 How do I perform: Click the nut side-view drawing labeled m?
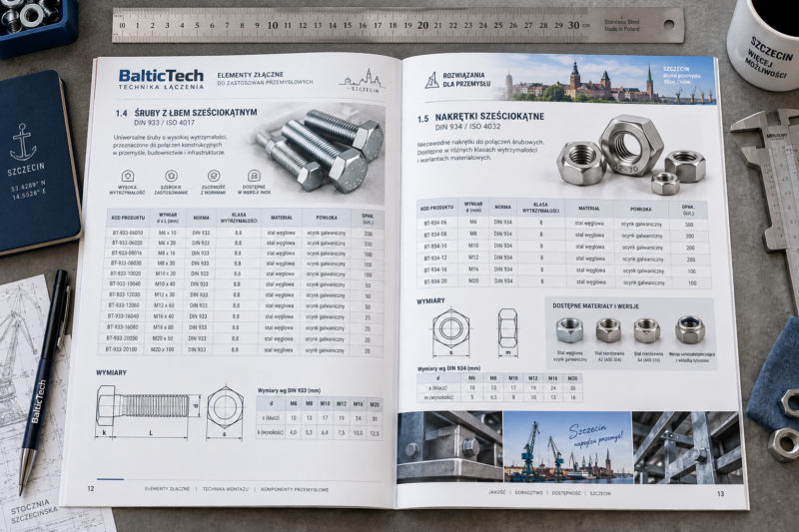507,331
